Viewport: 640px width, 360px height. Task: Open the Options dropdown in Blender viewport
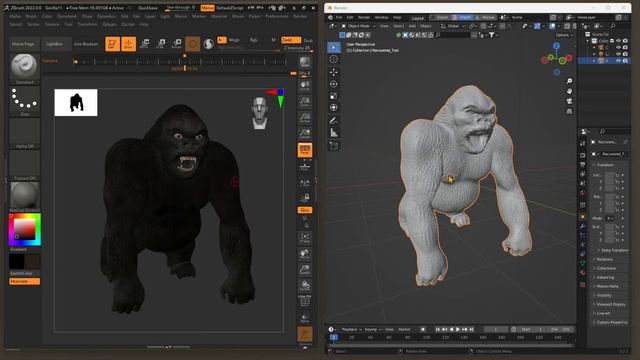tap(563, 35)
